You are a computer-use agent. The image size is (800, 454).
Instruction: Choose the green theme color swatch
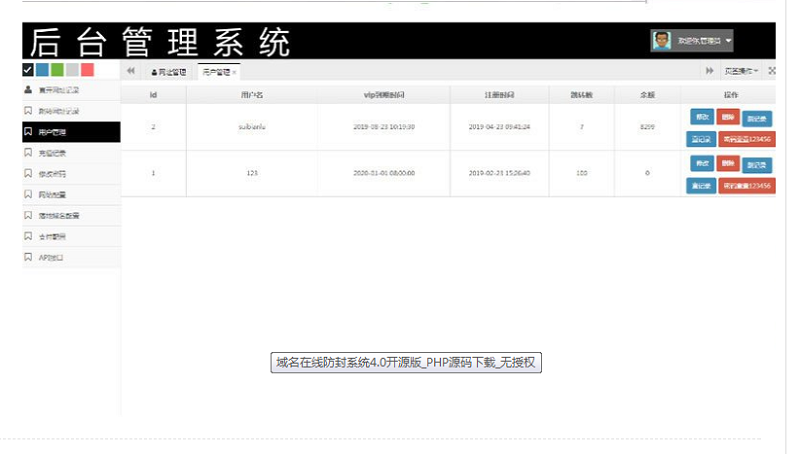[x=57, y=70]
